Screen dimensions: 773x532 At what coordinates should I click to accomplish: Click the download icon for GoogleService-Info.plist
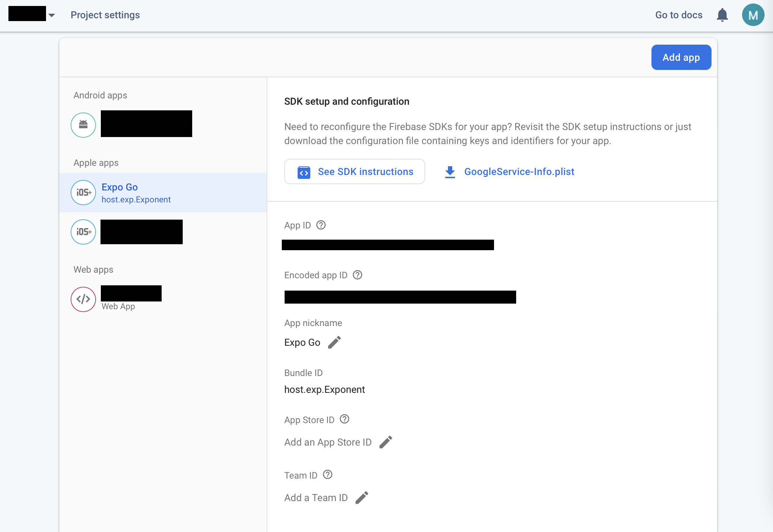(450, 171)
